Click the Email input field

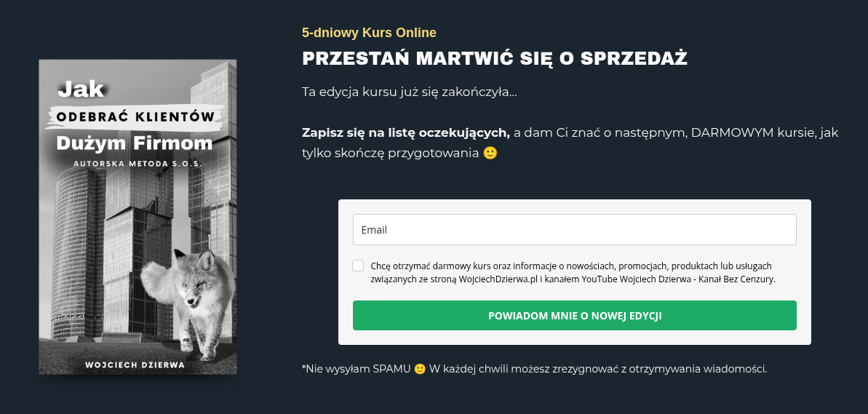[x=574, y=230]
